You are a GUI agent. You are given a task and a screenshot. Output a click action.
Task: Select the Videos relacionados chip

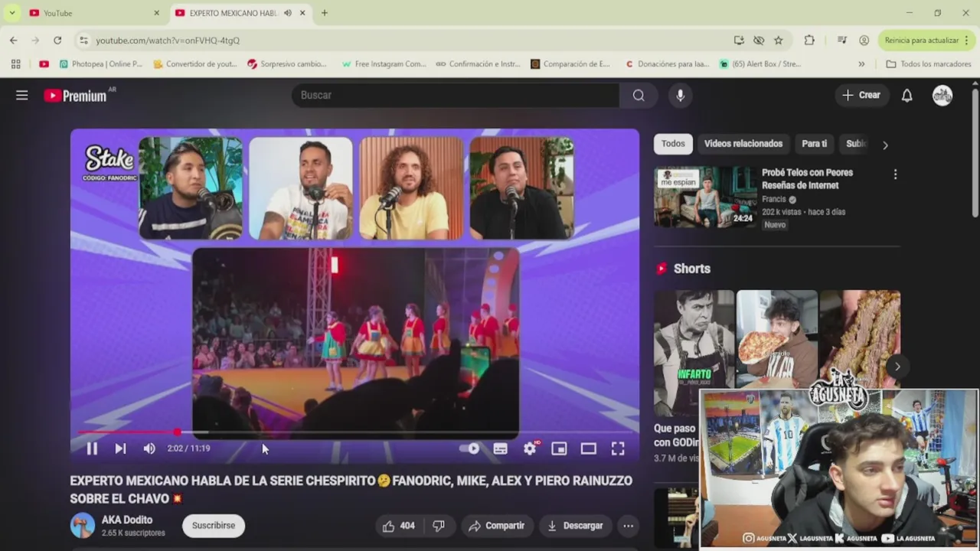coord(743,144)
